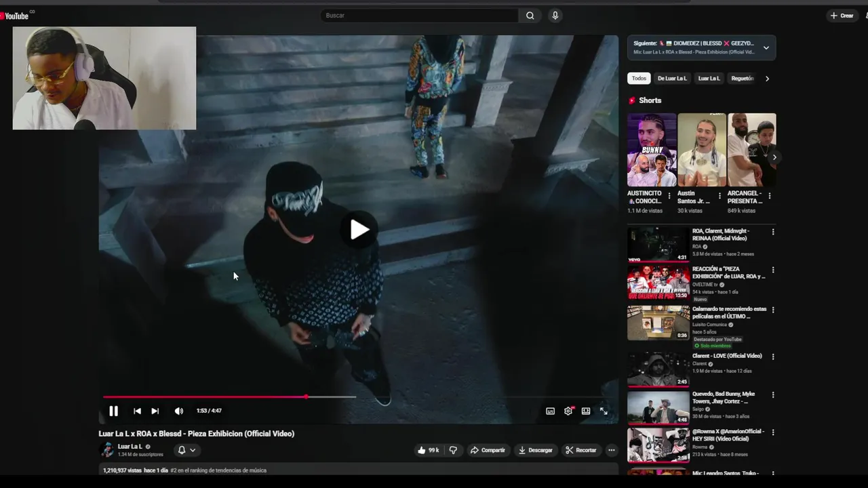
Task: Expand the Siguiente mix playlist panel
Action: 766,47
